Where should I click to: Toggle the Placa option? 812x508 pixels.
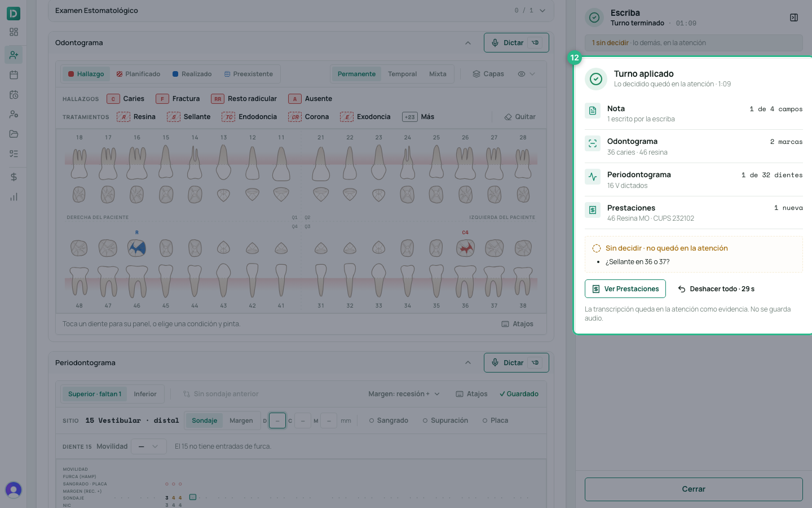pos(495,421)
